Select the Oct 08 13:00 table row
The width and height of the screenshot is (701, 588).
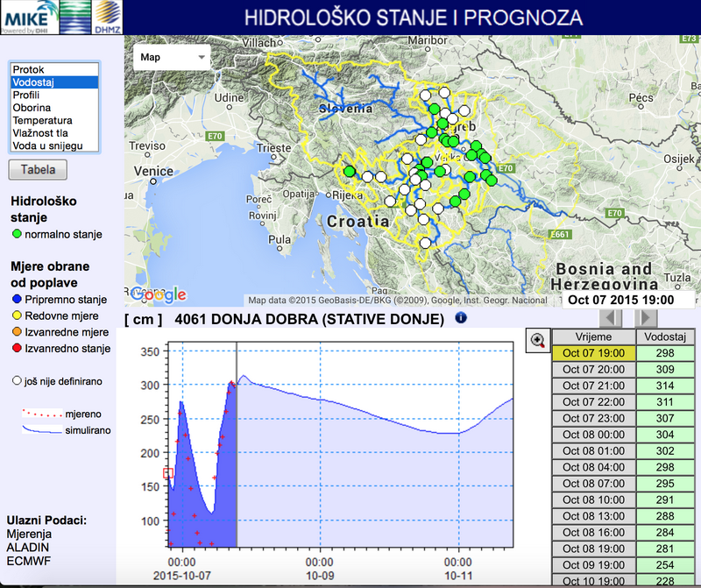(592, 516)
